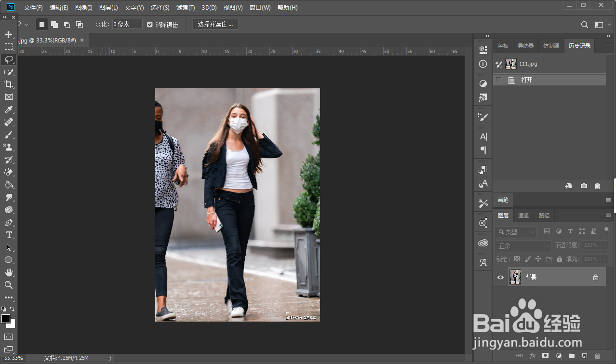This screenshot has height=364, width=616.
Task: Open the blend mode 正常 dropdown
Action: 523,246
